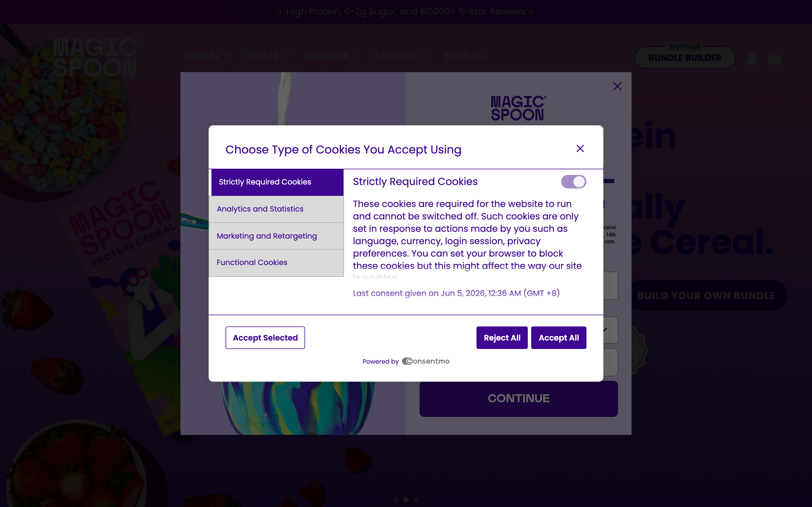This screenshot has height=507, width=812.
Task: Open the Pastries dropdown menu
Action: tap(401, 56)
